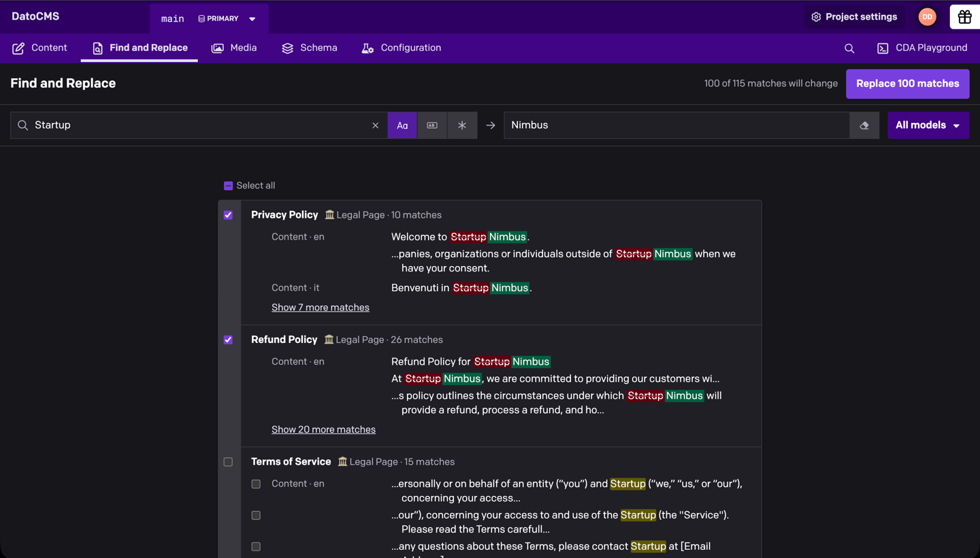Click the Privacy Policy record title
The width and height of the screenshot is (980, 558).
(284, 215)
